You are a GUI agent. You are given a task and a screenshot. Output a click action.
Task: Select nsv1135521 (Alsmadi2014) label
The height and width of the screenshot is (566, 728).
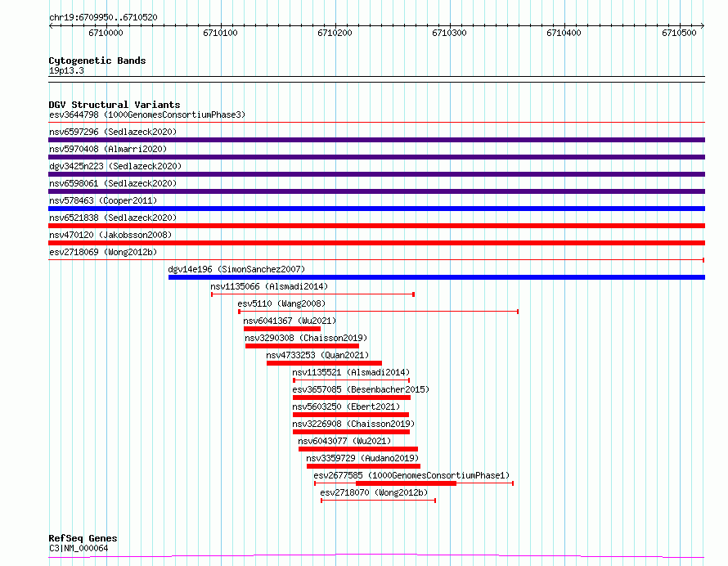pyautogui.click(x=351, y=372)
